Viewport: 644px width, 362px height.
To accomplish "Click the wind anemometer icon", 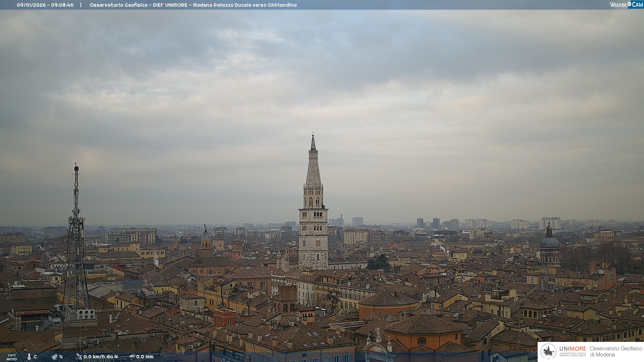I will click(x=79, y=357).
